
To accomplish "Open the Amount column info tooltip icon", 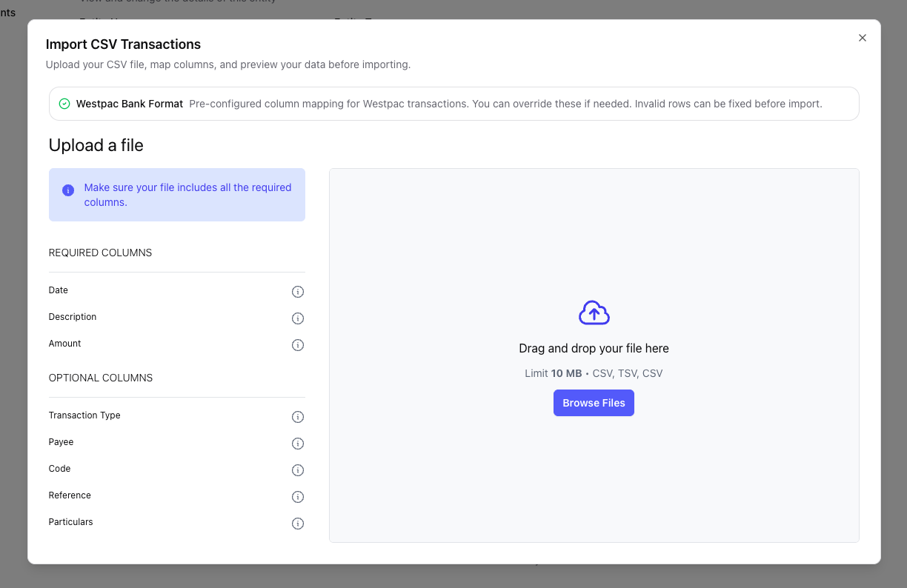I will coord(298,345).
